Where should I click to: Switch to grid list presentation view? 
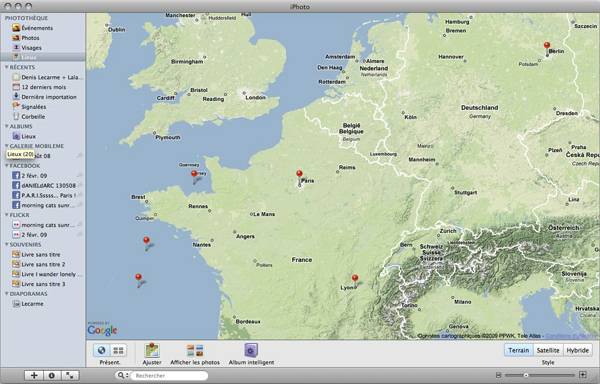[x=118, y=350]
